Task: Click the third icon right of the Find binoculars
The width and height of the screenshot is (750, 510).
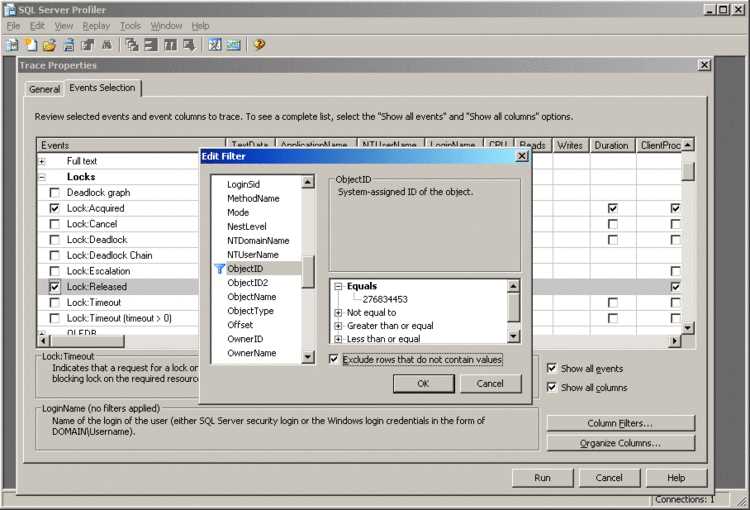Action: [x=170, y=45]
